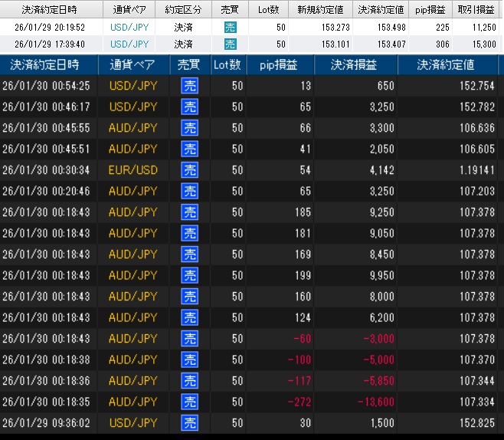Viewport: 504px width, 440px height.
Task: Click the 売 badge in the 09:36:02 row
Action: tap(189, 423)
